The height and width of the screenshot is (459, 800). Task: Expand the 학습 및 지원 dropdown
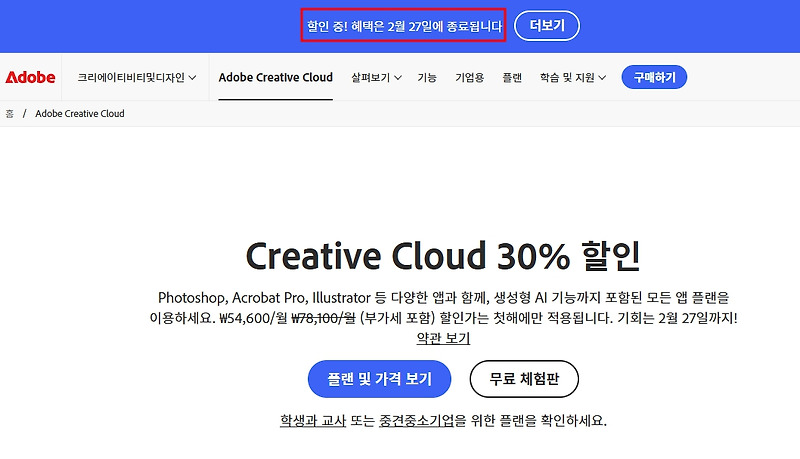pyautogui.click(x=572, y=78)
